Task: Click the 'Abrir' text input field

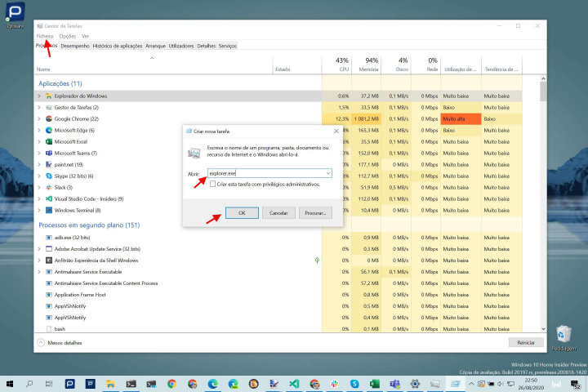Action: (265, 173)
